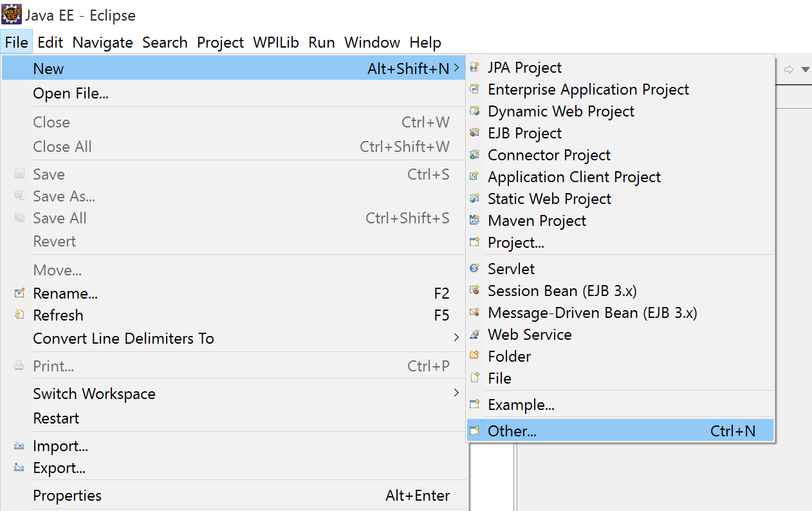Expand the Convert Line Delimiters To submenu
This screenshot has height=511, width=812.
click(x=456, y=337)
